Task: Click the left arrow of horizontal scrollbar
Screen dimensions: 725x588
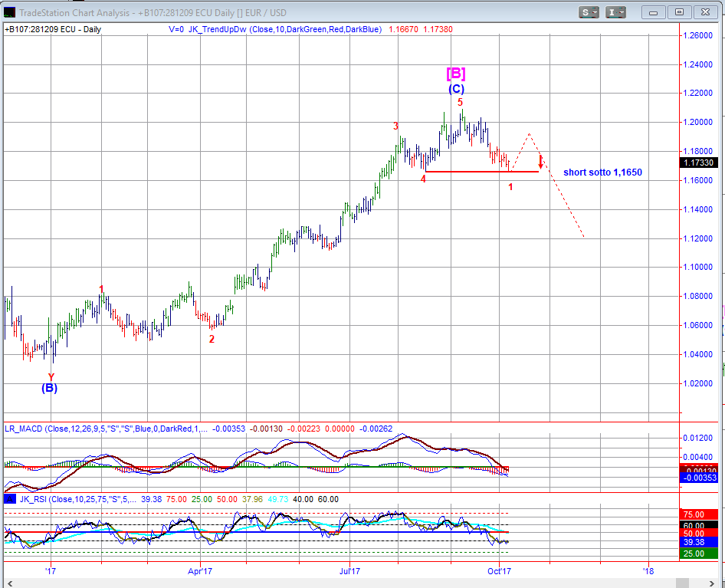Action: click(9, 583)
